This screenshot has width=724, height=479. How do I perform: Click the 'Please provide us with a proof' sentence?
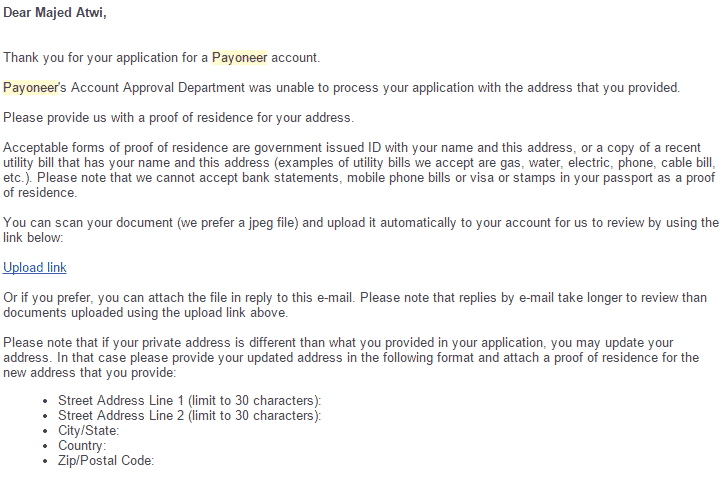coord(178,118)
